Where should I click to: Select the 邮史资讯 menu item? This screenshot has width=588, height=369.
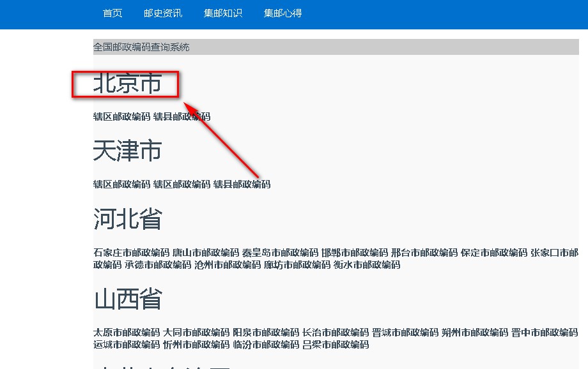click(162, 13)
